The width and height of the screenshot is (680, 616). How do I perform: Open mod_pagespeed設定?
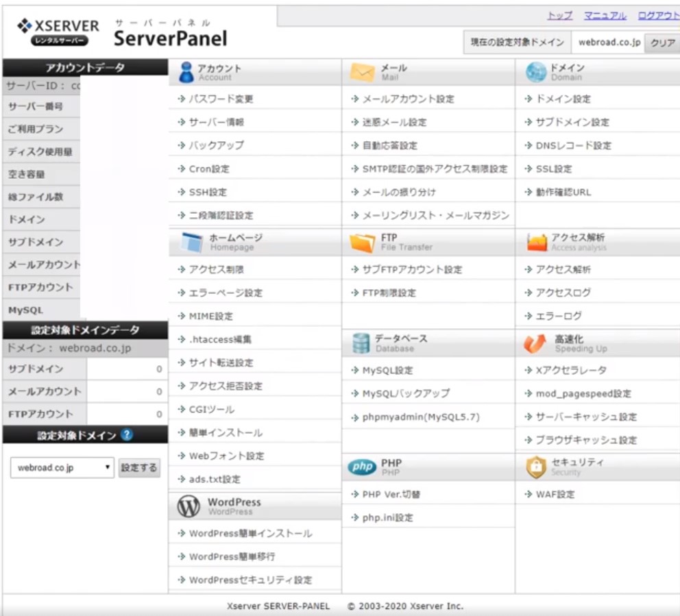click(583, 393)
